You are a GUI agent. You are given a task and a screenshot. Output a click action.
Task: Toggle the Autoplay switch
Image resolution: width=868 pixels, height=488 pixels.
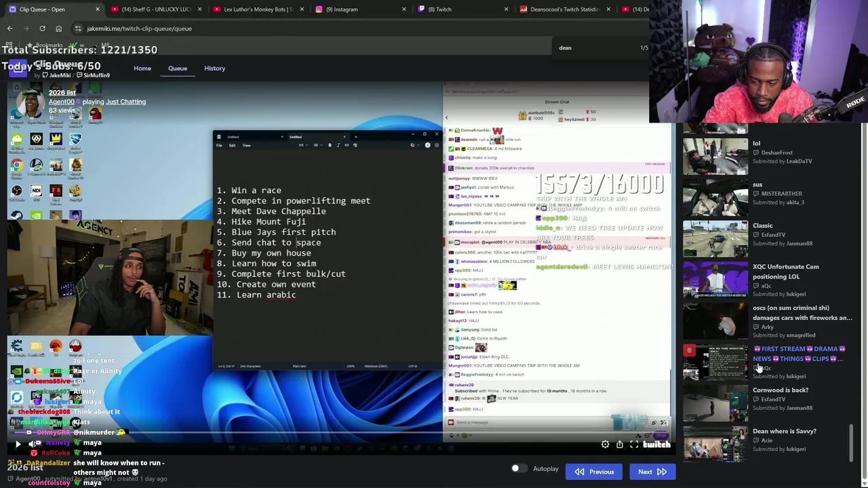[519, 468]
